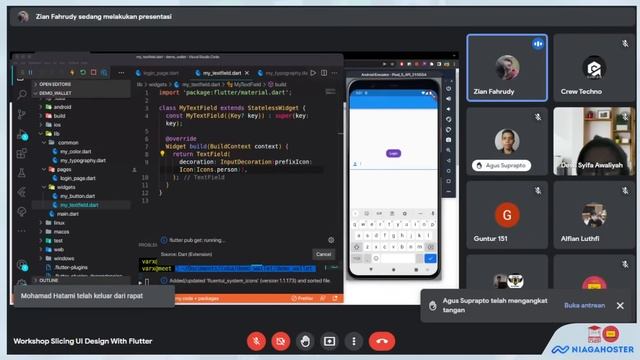Click debug hot reload lightning icon
640x360 pixels.
(72, 73)
